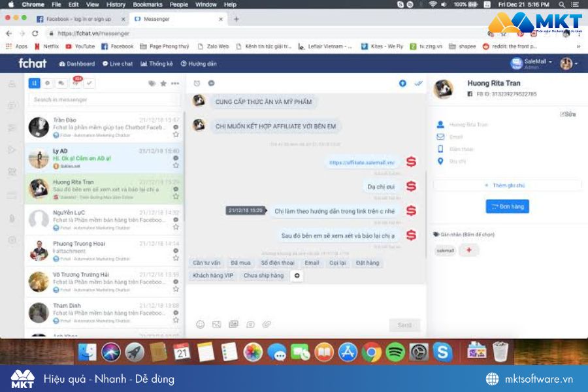The height and width of the screenshot is (392, 588).
Task: Star the NguYễn LụC conversation
Action: tap(176, 227)
